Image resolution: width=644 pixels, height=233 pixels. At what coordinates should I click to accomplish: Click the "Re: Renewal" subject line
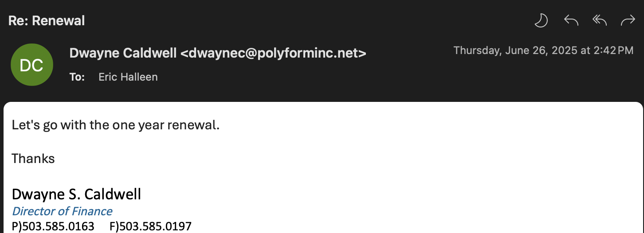pos(47,20)
